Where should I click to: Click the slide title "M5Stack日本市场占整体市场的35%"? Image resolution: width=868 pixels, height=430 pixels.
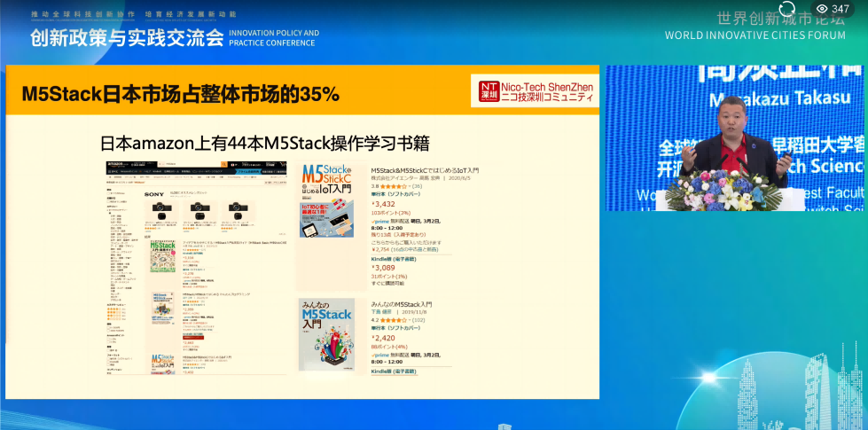[180, 94]
